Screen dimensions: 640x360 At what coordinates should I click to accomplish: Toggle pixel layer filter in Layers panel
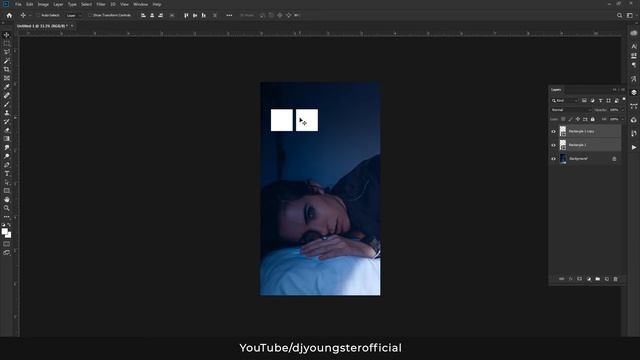tap(584, 100)
